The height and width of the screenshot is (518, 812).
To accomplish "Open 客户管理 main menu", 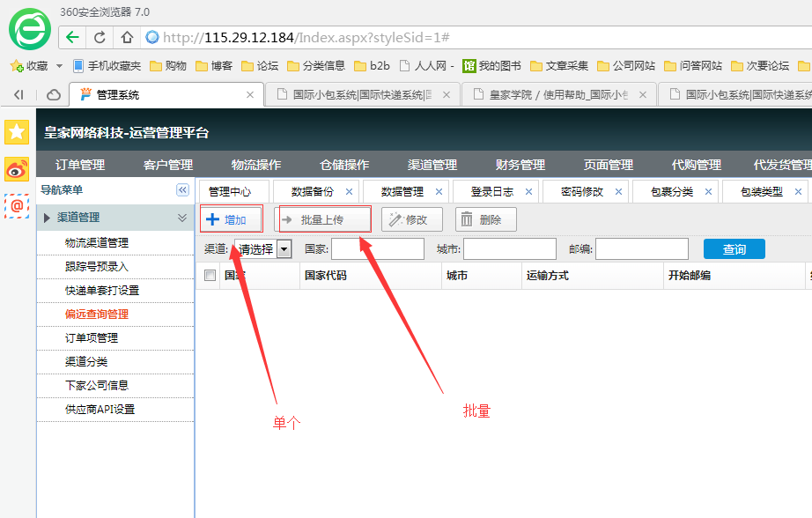I will [168, 165].
